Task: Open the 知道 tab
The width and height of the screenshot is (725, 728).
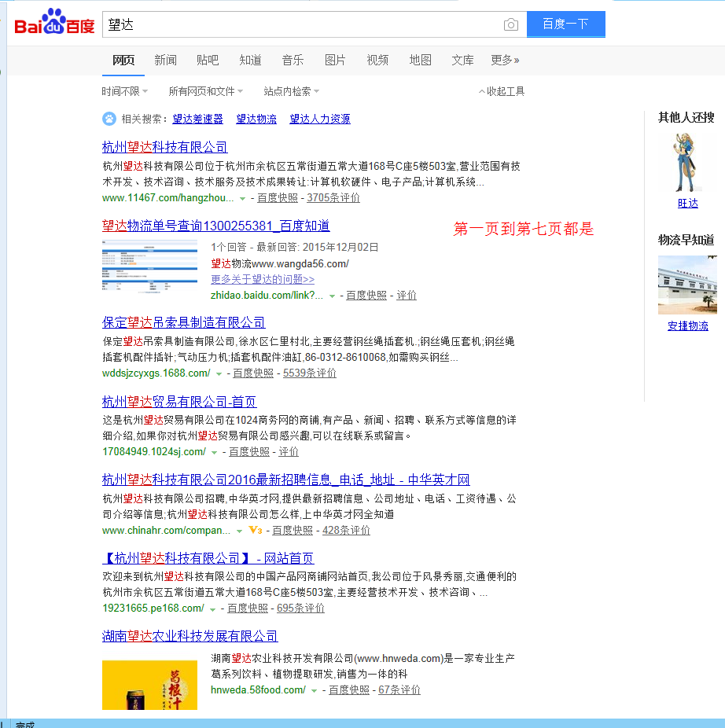Action: pyautogui.click(x=250, y=61)
